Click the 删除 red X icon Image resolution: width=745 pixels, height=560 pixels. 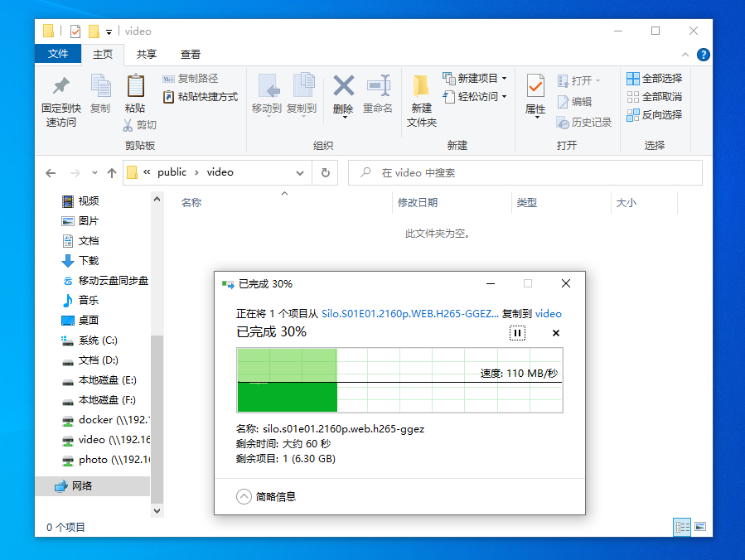click(x=343, y=86)
